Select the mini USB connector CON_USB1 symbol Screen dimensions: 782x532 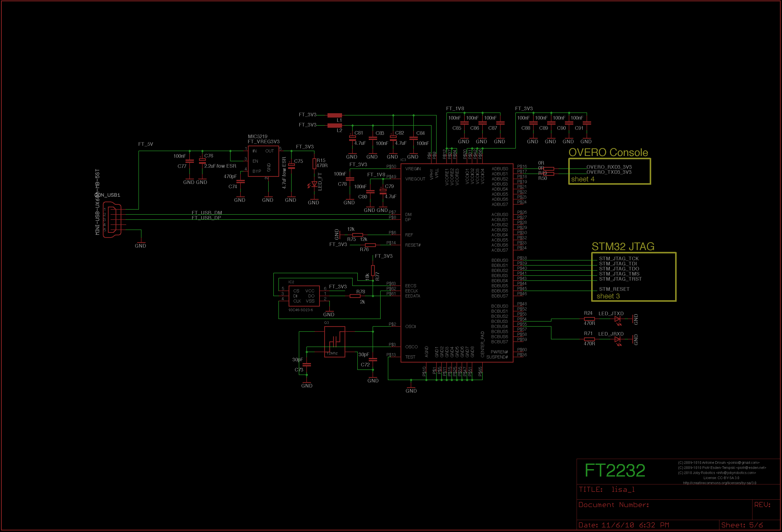tap(112, 220)
